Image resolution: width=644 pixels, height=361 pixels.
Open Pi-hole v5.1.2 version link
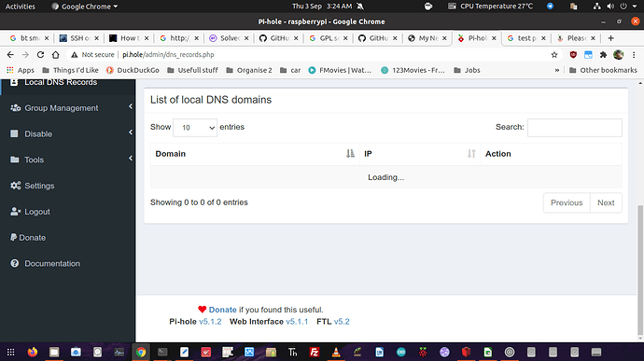tap(210, 322)
